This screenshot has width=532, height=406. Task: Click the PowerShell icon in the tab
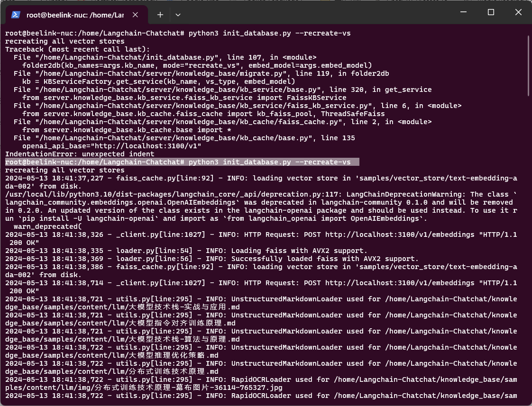click(x=16, y=15)
